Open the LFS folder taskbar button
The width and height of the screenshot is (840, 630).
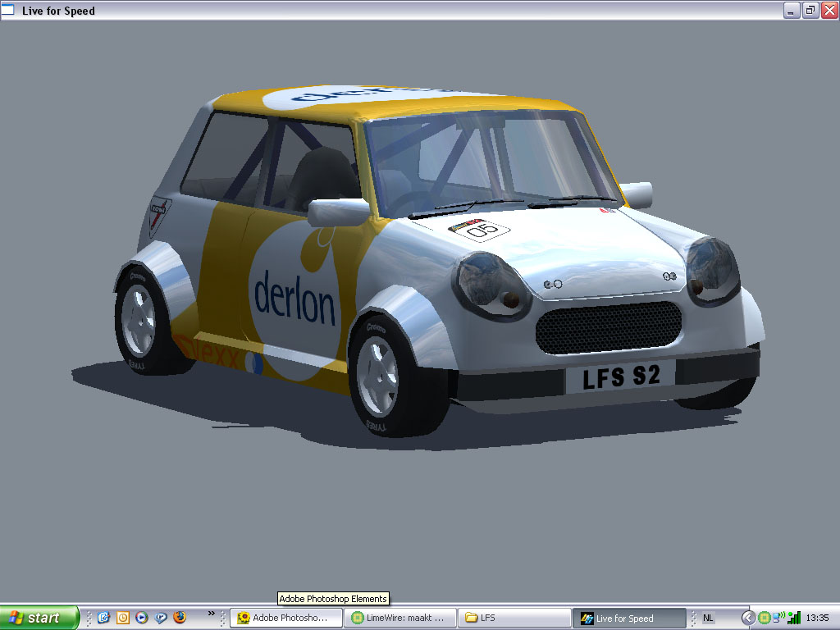coord(514,618)
